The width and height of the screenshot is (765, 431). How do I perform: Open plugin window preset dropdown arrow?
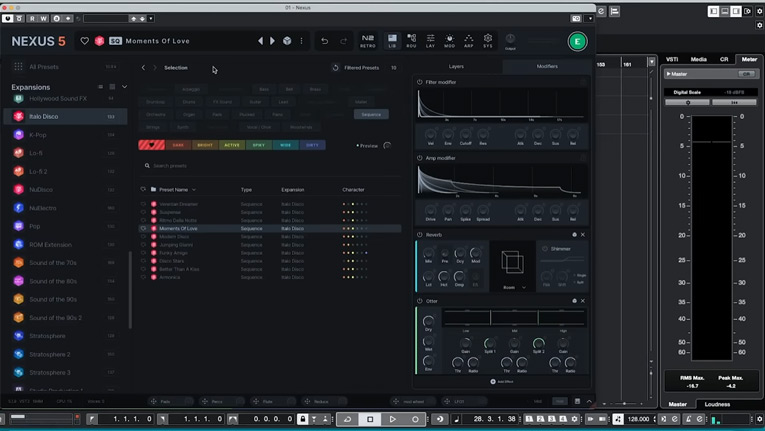coord(151,19)
